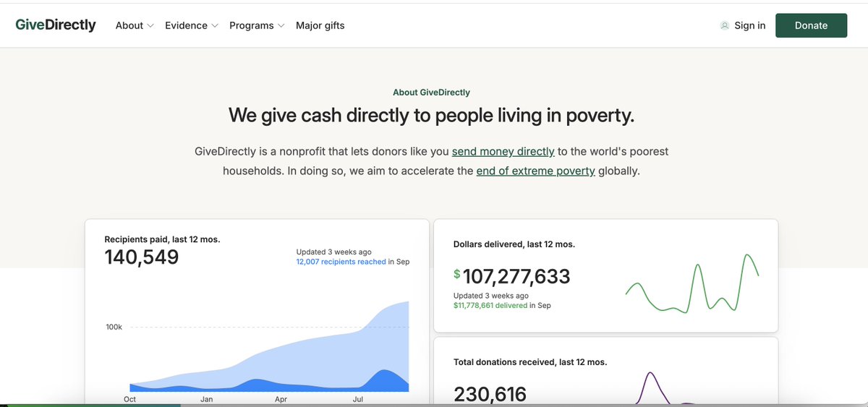Click the 140,549 recipients paid figure
This screenshot has width=868, height=407.
[x=142, y=257]
